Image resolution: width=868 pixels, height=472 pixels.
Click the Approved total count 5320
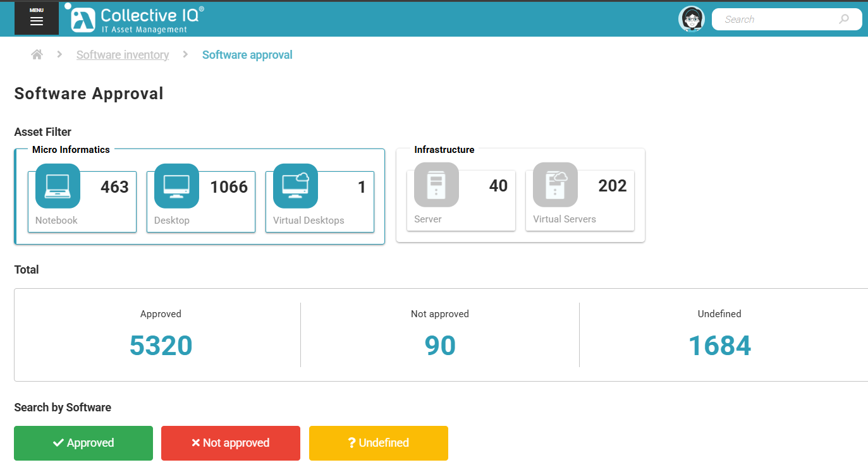coord(161,346)
